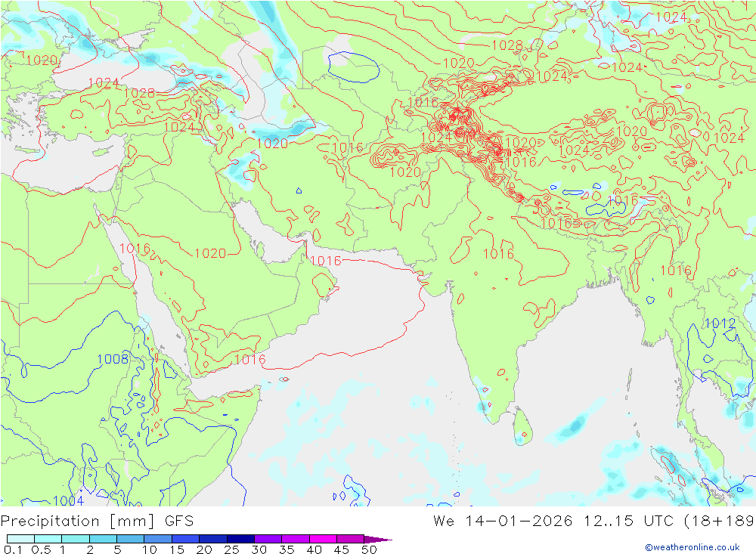This screenshot has width=756, height=554.
Task: Click the blue '1008' isobar label over Africa
Action: 113,359
